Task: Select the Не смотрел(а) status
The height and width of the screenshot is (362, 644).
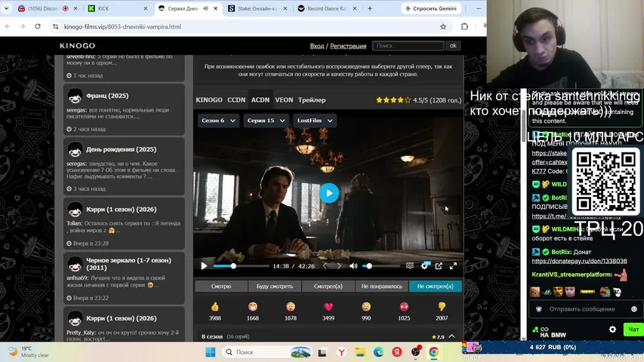Action: 436,286
